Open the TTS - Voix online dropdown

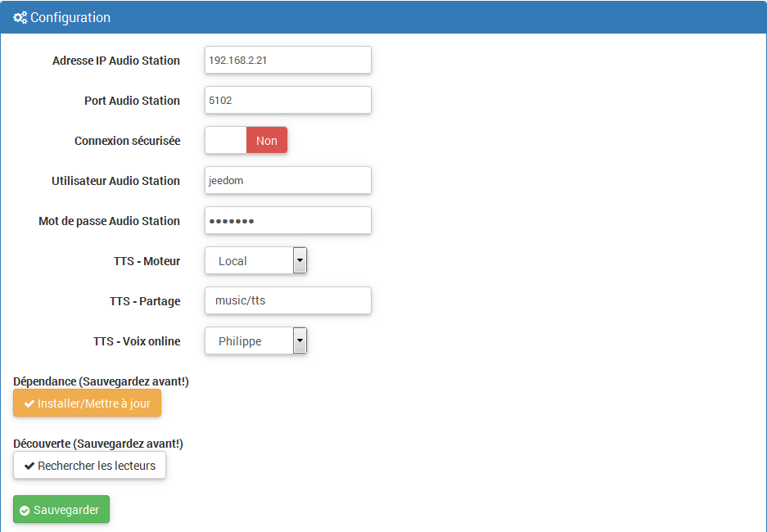click(256, 340)
